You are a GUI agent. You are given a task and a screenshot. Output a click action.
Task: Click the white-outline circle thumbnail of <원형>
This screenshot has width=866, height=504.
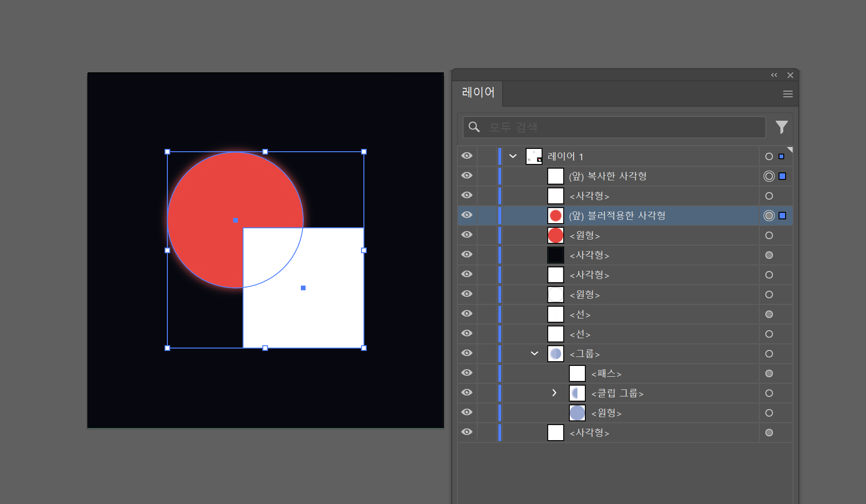pyautogui.click(x=556, y=295)
